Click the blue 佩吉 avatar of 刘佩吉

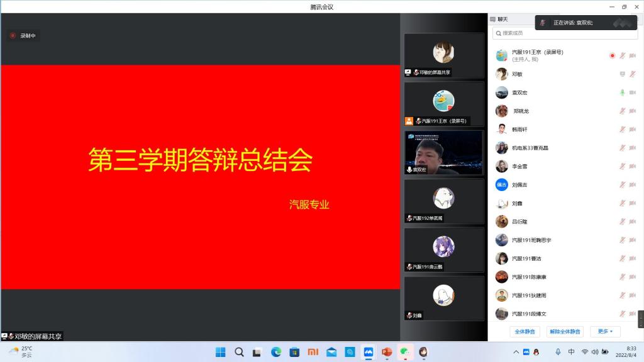point(501,185)
